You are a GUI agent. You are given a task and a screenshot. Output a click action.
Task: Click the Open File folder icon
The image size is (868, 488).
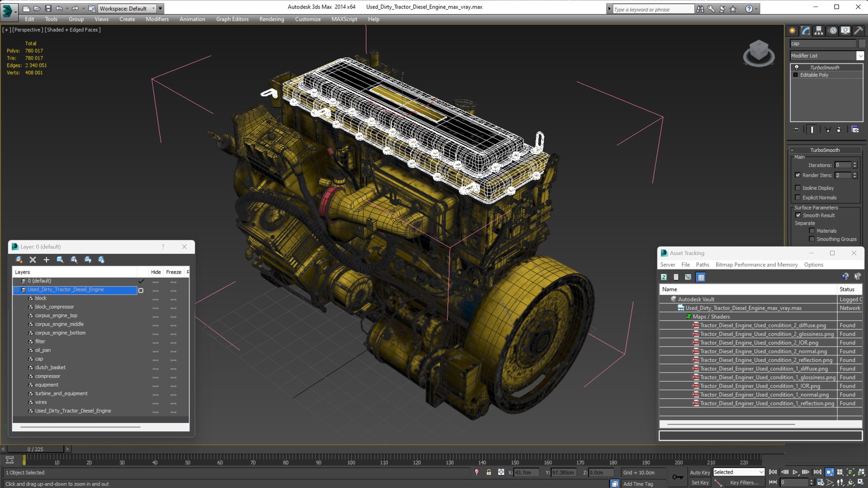pyautogui.click(x=37, y=8)
